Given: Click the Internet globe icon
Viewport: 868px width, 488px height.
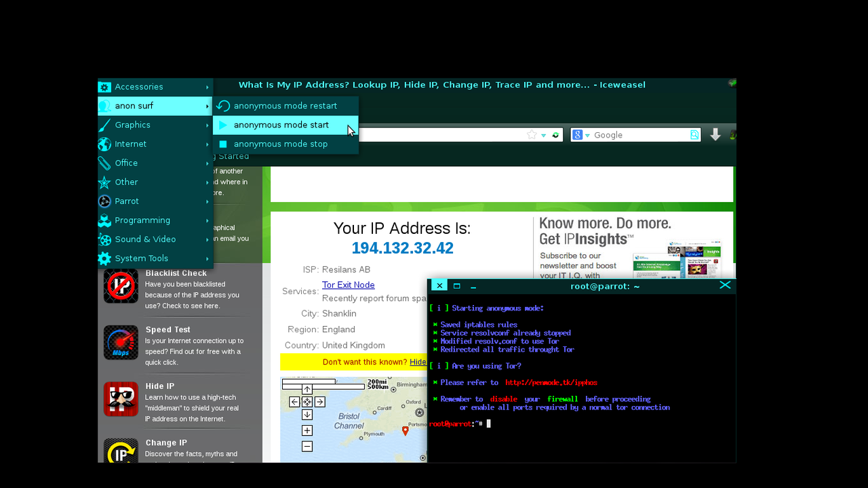Looking at the screenshot, I should (104, 144).
